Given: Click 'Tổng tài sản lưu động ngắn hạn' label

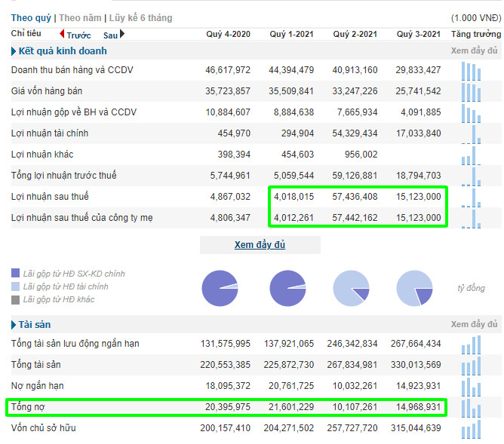Looking at the screenshot, I should point(75,344).
